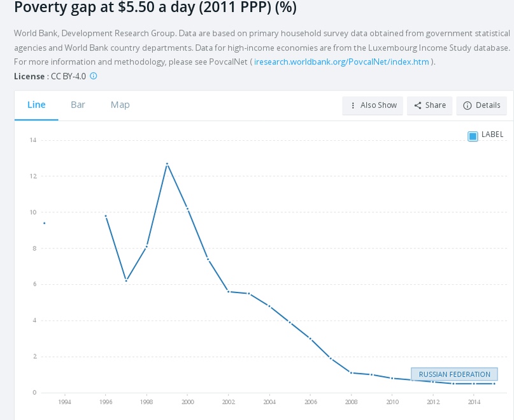Expand the Also Show dropdown
Image resolution: width=514 pixels, height=420 pixels.
tap(373, 105)
